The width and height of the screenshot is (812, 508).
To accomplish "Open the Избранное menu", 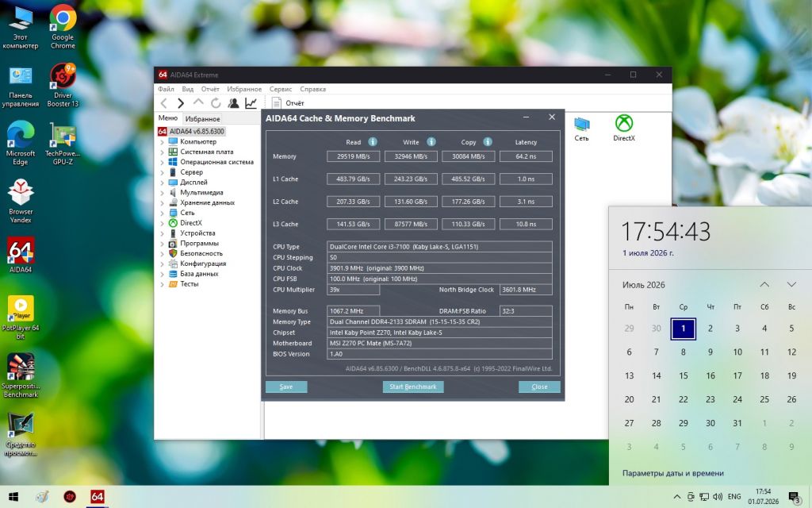I will 244,89.
